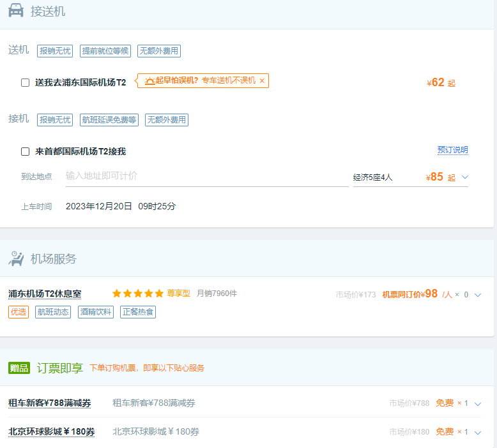This screenshot has height=448, width=497.
Task: Click the green 赠品 badge
Action: tap(19, 368)
